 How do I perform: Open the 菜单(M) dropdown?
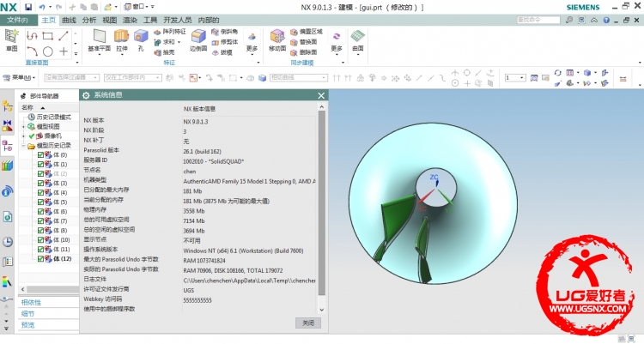[19, 77]
